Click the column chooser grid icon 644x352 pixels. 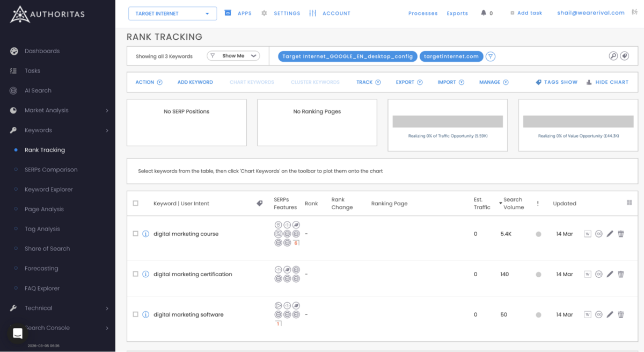point(629,203)
